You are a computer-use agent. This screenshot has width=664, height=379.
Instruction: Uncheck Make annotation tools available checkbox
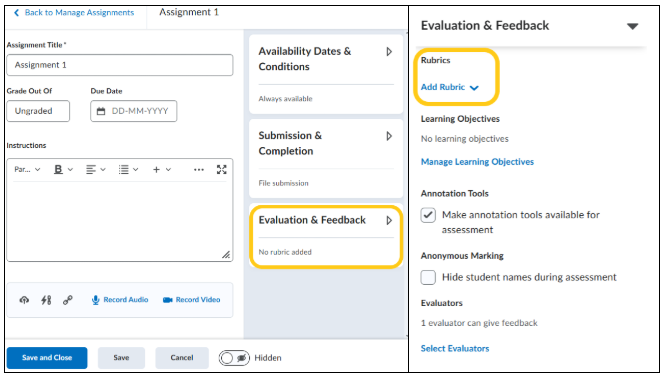(428, 215)
